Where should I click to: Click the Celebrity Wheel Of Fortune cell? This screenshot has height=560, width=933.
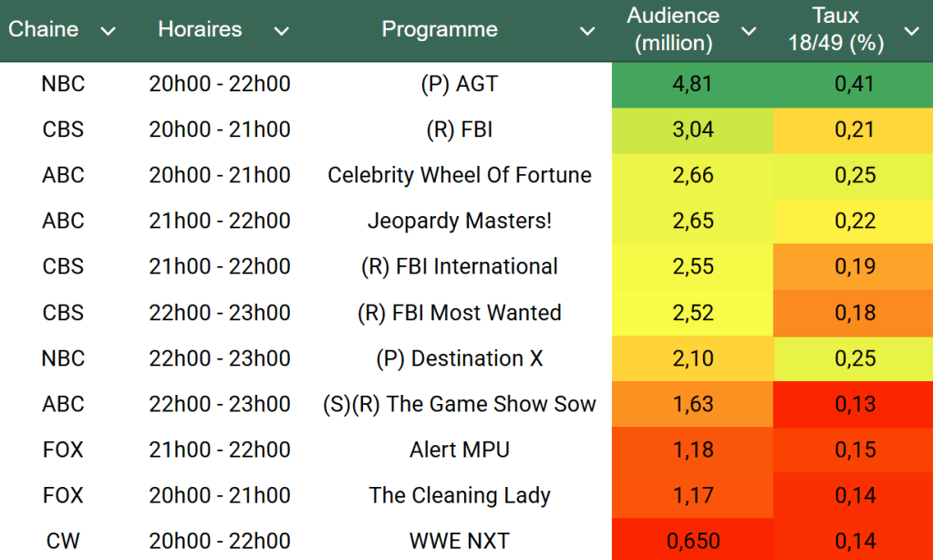click(x=459, y=175)
